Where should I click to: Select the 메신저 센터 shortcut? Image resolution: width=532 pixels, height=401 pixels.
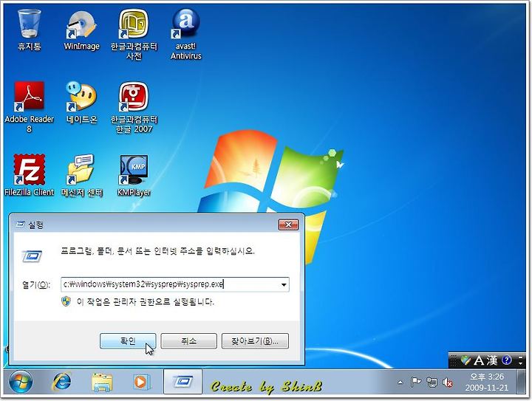click(x=81, y=175)
